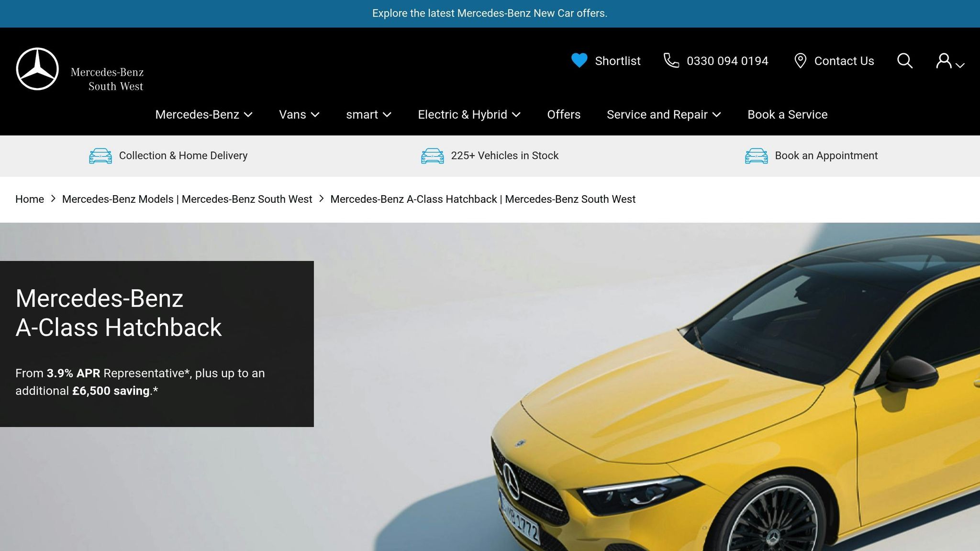Open search with the magnifier icon

pos(904,61)
